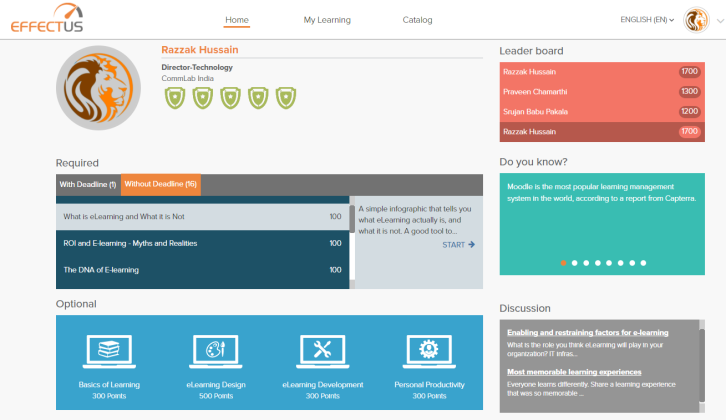Switch to Without Deadline (16) tab
This screenshot has height=420, width=726.
161,184
